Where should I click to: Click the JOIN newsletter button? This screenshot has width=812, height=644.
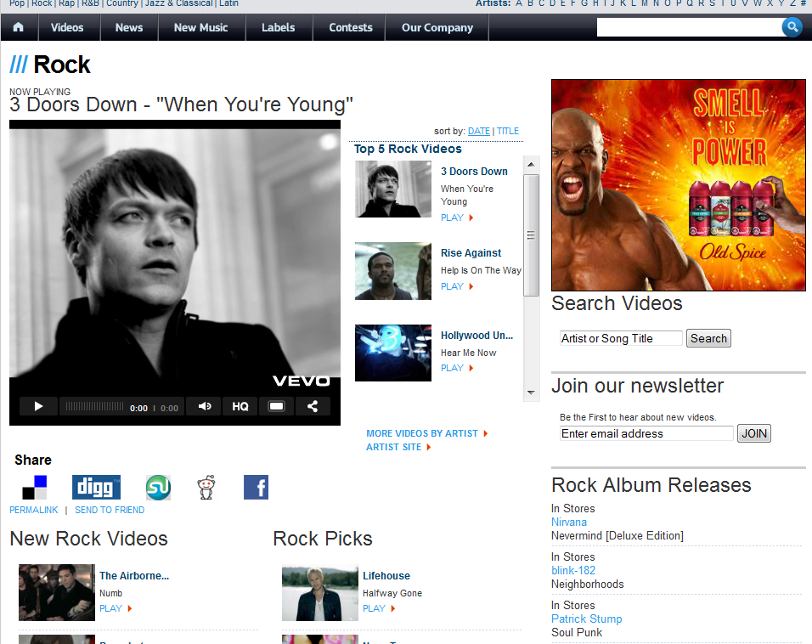(754, 433)
